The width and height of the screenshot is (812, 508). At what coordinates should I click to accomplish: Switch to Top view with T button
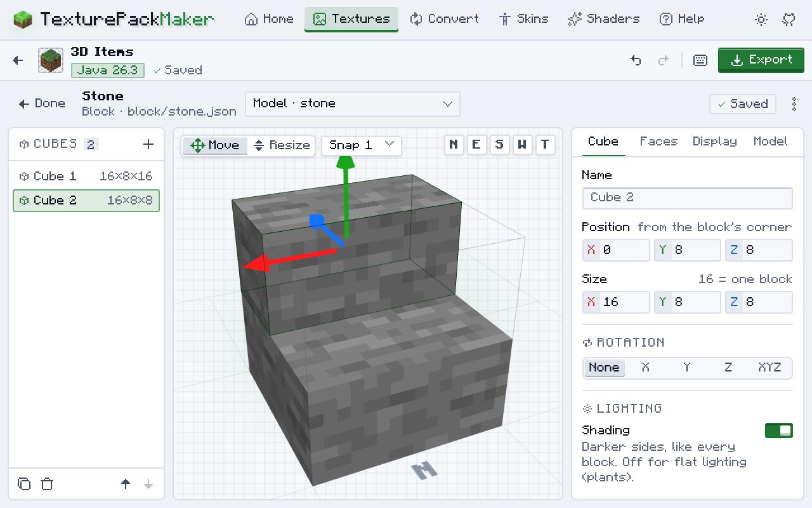(545, 145)
